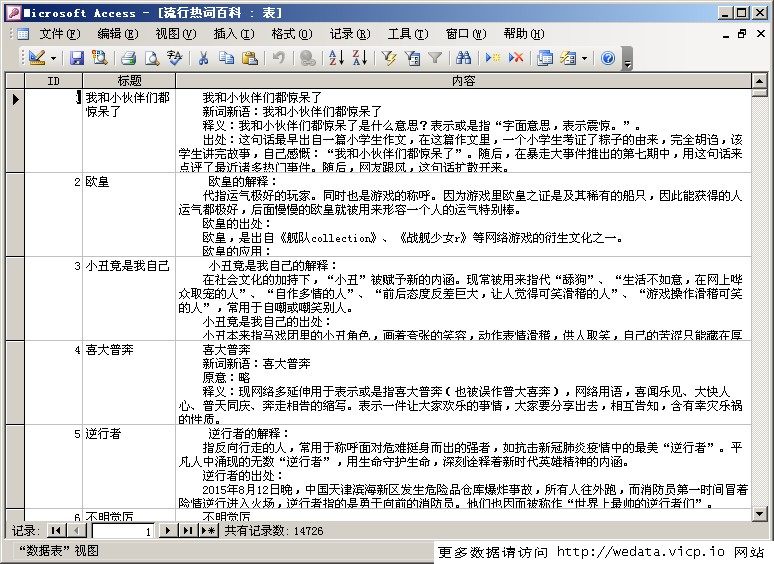
Task: Open the 视图(V) menu
Action: tap(176, 34)
